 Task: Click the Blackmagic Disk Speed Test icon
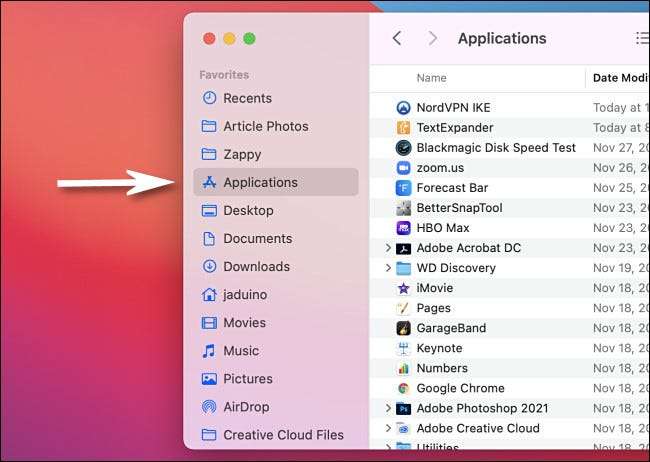pyautogui.click(x=403, y=148)
